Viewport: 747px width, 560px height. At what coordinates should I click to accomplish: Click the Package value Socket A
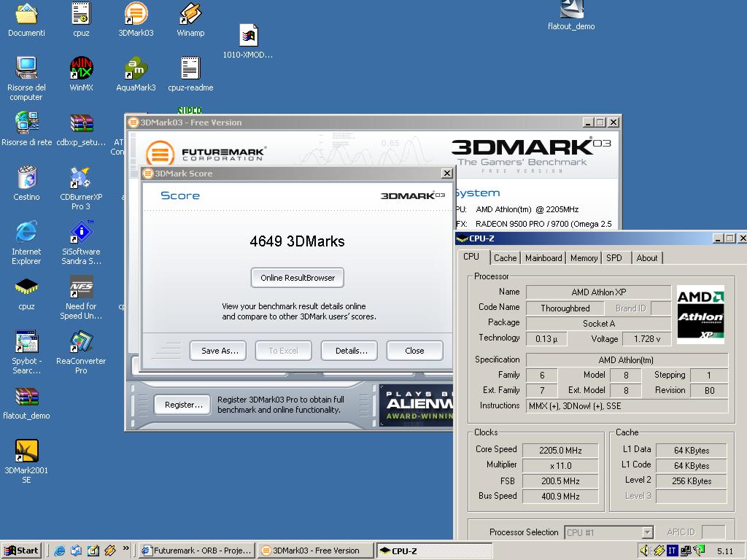[x=598, y=323]
